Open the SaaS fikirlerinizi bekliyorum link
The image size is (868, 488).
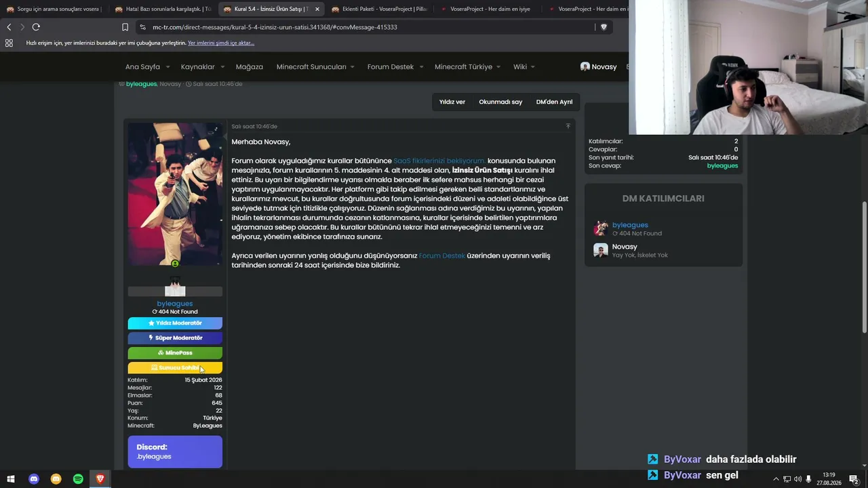tap(439, 161)
